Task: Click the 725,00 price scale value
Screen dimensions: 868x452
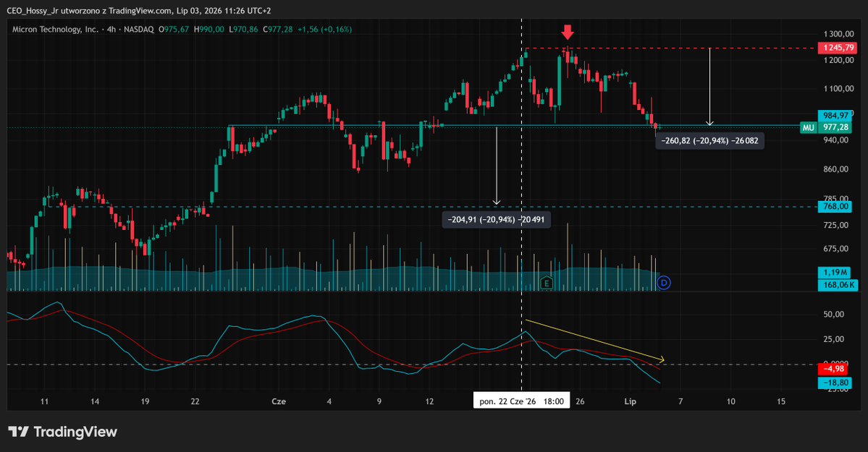Action: coord(836,225)
